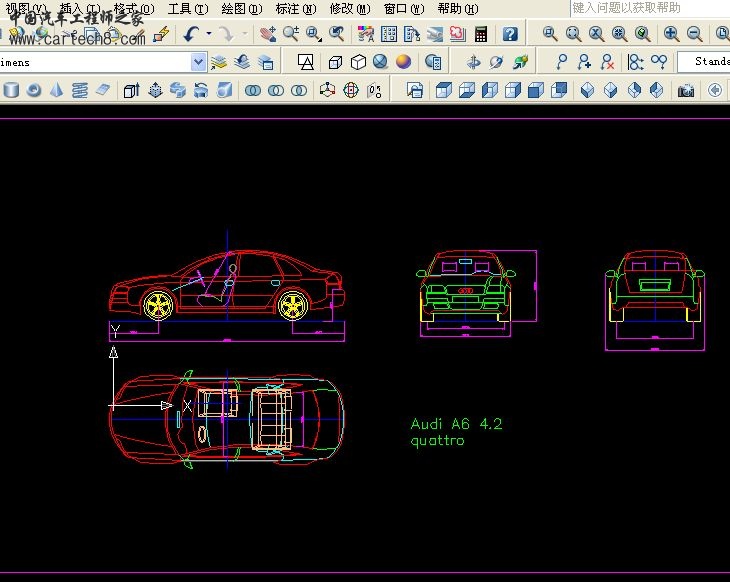
Task: Open the QuickCalc calculator icon
Action: (481, 34)
